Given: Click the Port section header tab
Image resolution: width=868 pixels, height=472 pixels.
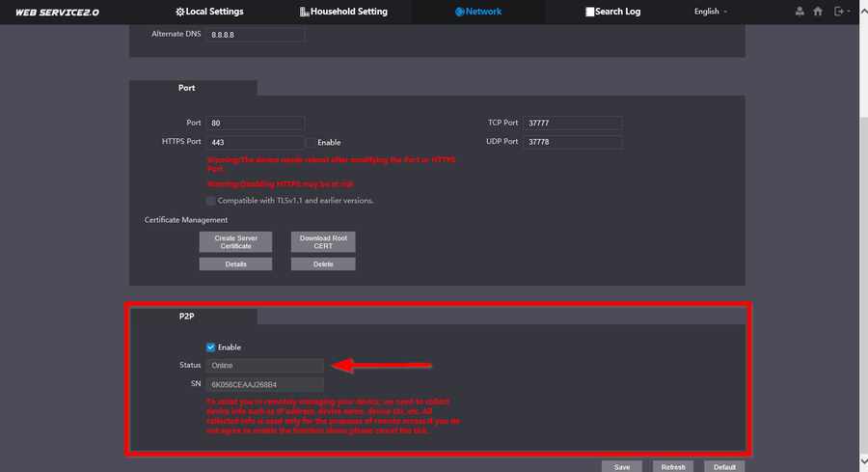Looking at the screenshot, I should click(x=193, y=88).
